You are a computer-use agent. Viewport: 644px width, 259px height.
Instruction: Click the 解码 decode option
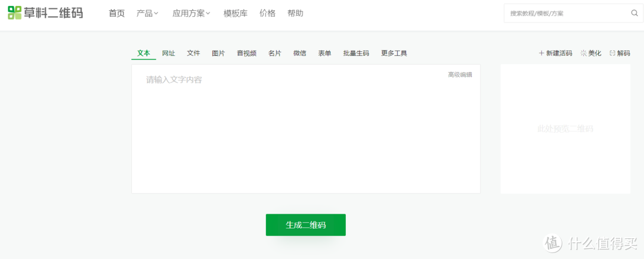(x=620, y=53)
